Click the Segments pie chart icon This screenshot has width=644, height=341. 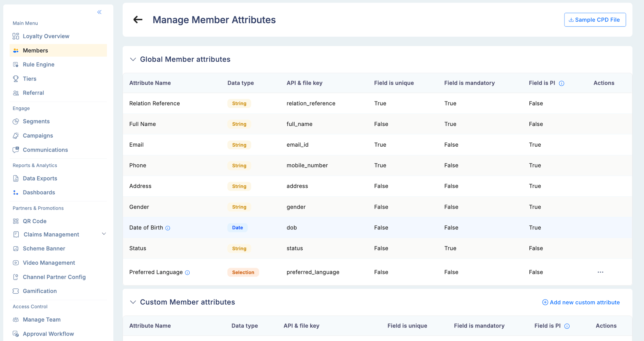[16, 122]
